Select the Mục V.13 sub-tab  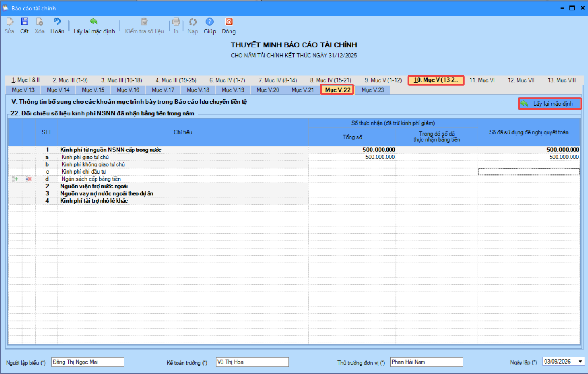pos(23,90)
